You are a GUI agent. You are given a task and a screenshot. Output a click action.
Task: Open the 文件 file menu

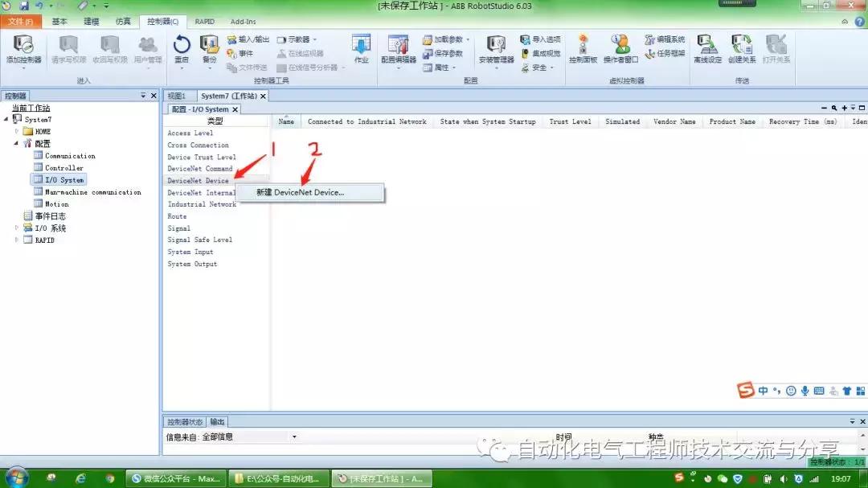(x=20, y=22)
